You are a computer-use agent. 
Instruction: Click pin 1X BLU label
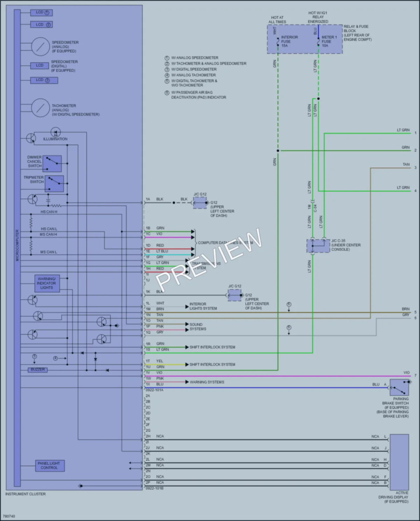tap(155, 384)
